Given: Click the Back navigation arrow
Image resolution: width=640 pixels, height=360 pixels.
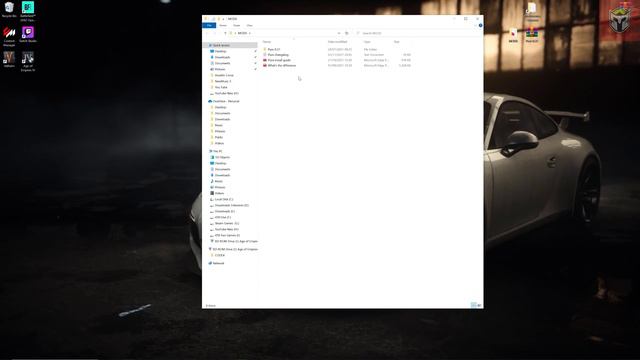Looking at the screenshot, I should point(207,33).
